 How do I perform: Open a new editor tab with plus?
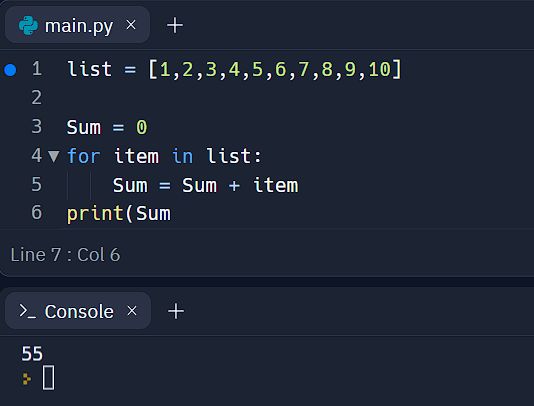[x=175, y=25]
